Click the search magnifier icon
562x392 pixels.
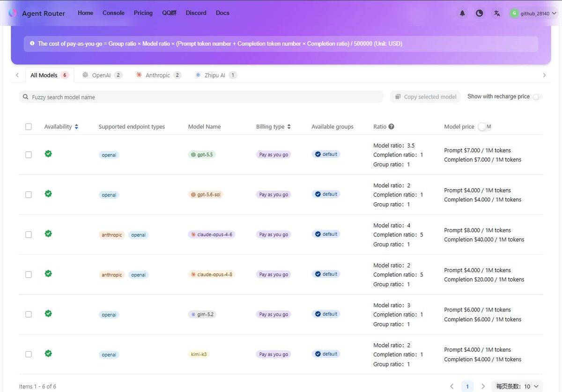26,97
